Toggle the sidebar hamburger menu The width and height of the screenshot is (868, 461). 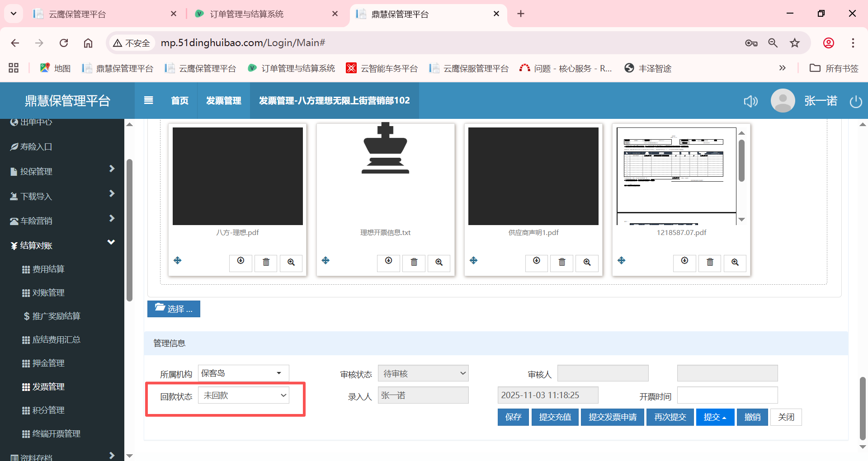(148, 100)
